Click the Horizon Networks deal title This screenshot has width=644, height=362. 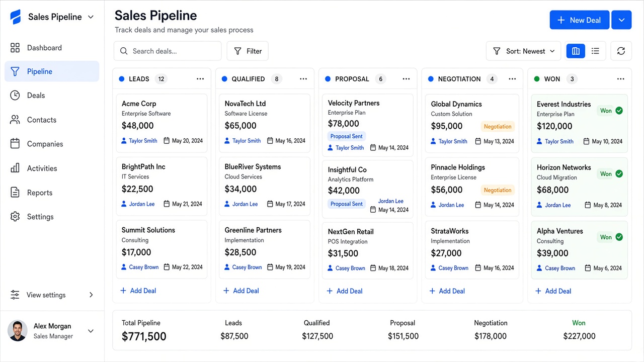pos(563,167)
